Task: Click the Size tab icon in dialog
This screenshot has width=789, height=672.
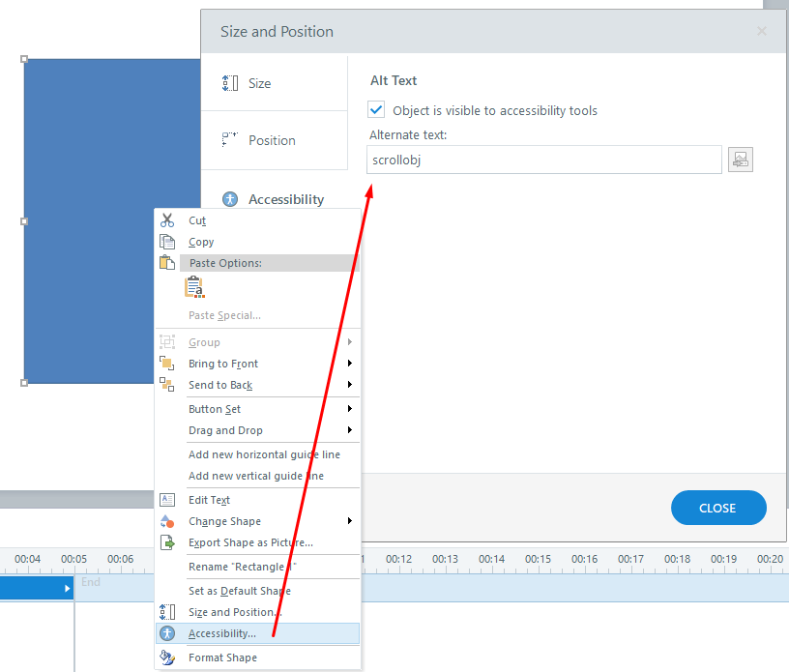Action: click(230, 83)
